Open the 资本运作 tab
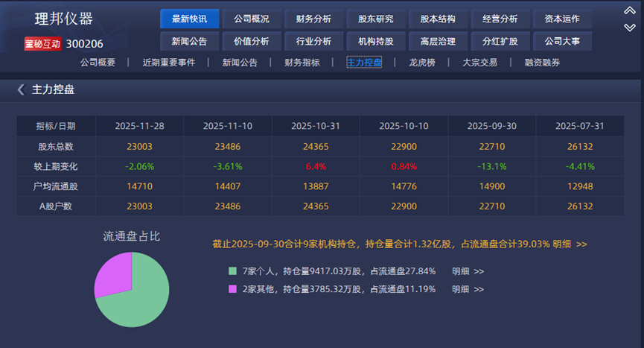644x348 pixels. click(562, 19)
